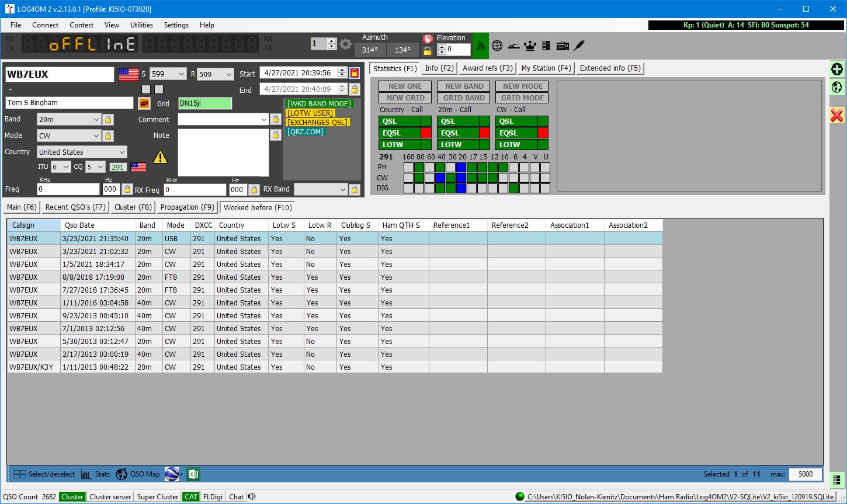Open the Mode dropdown showing CW
847x504 pixels.
69,135
